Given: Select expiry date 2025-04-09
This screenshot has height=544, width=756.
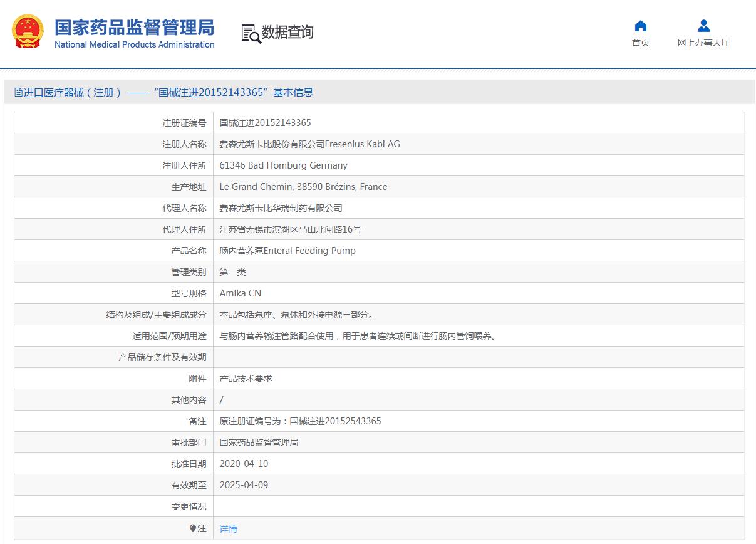Looking at the screenshot, I should 244,485.
